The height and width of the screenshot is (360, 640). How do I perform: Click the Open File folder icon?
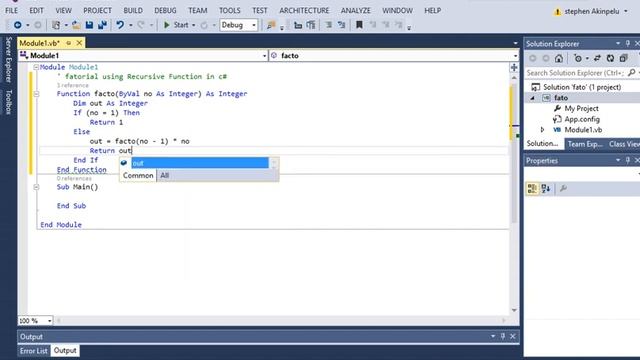coord(76,25)
